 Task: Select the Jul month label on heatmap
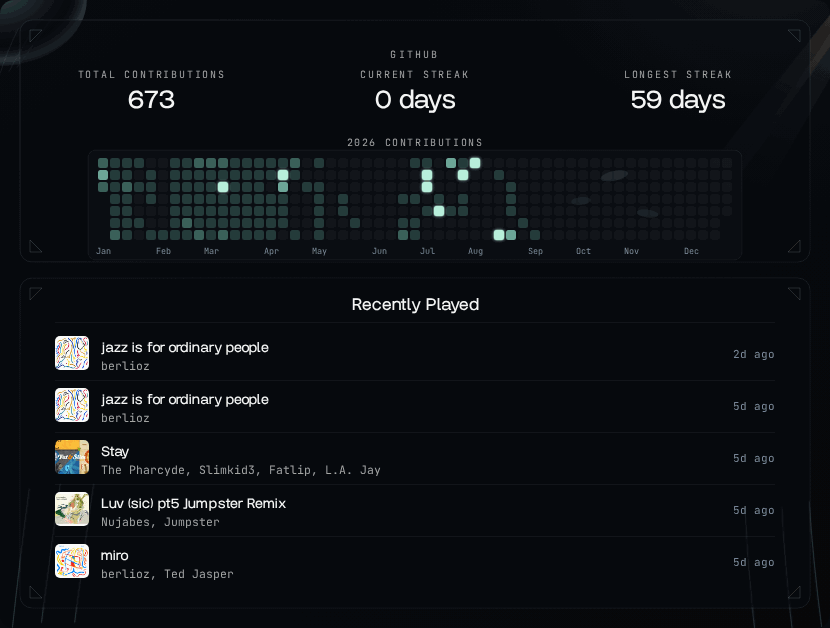click(428, 251)
